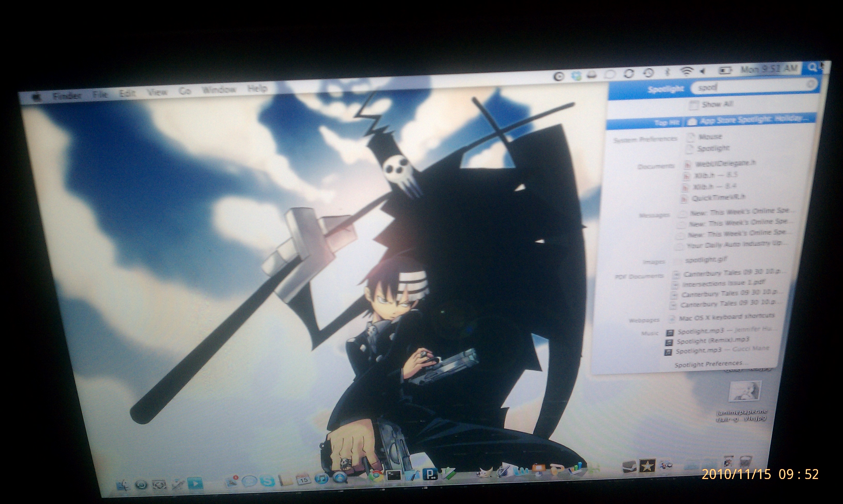
Task: Open Spotlight System Preferences result
Action: (x=708, y=149)
